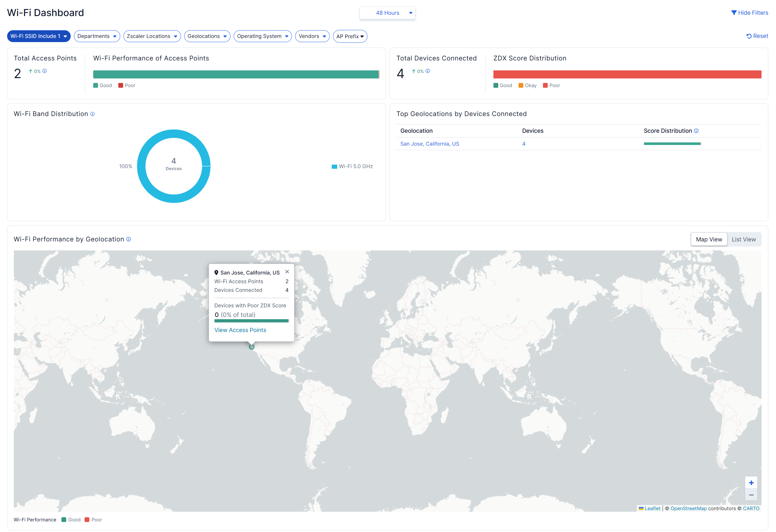Screen dimensions: 776x532
Task: Click '4 Devices' text in donut center
Action: coord(174,164)
